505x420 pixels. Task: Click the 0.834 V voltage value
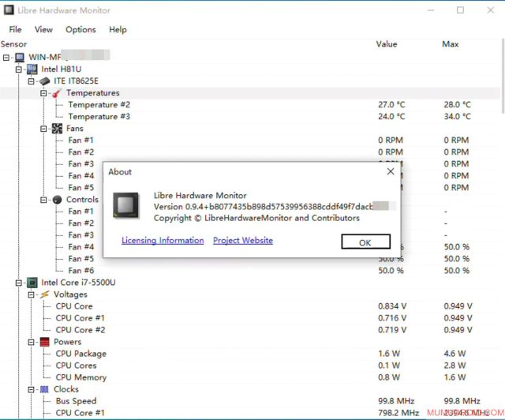(392, 306)
